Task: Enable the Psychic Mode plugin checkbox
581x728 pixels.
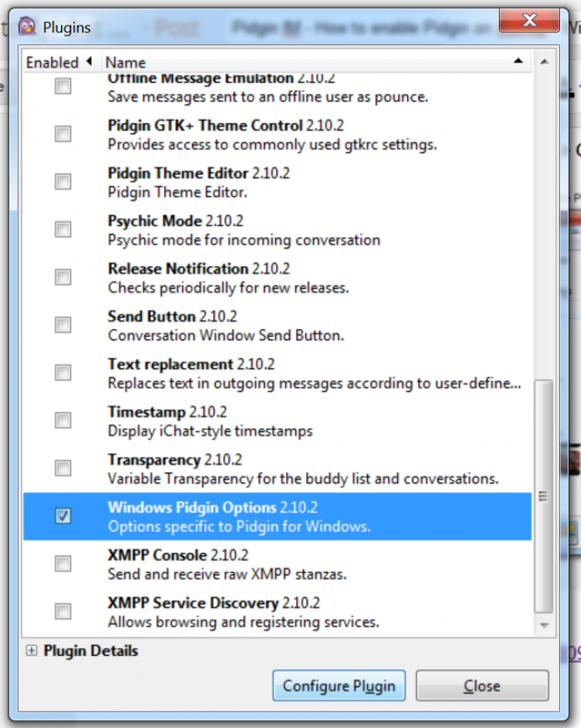Action: coord(63,229)
